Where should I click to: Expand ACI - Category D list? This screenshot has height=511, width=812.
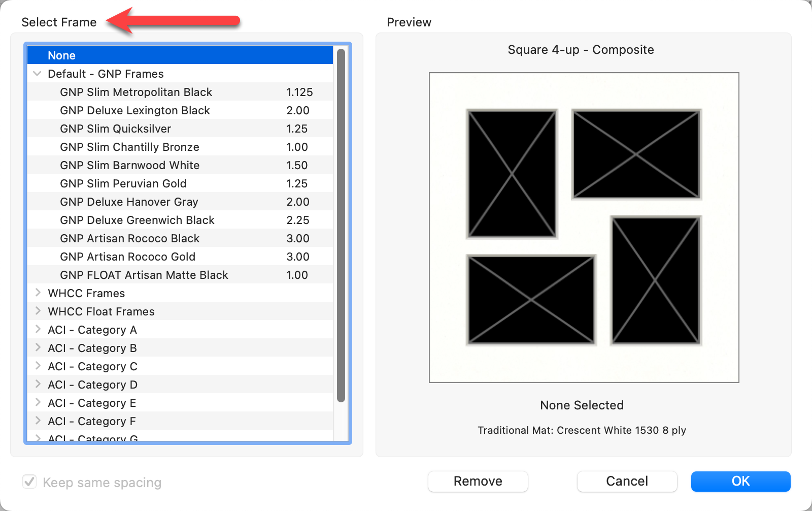point(38,385)
